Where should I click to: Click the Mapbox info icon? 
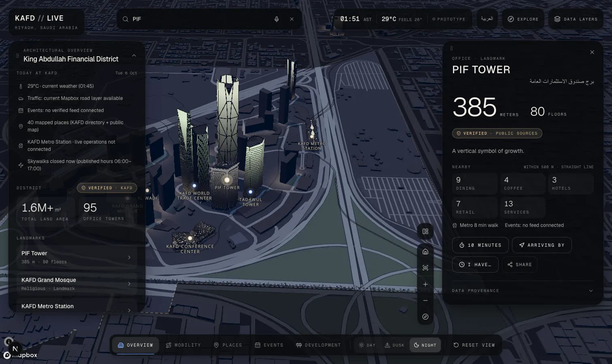tap(8, 342)
